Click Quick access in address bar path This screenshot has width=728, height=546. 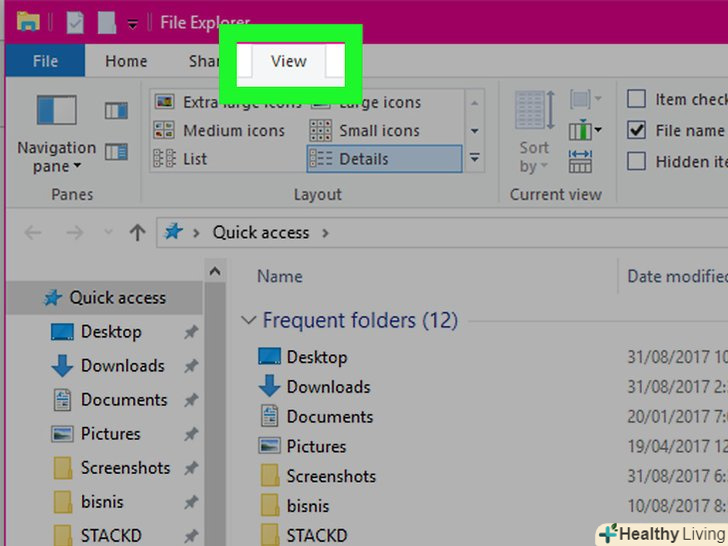tap(261, 233)
